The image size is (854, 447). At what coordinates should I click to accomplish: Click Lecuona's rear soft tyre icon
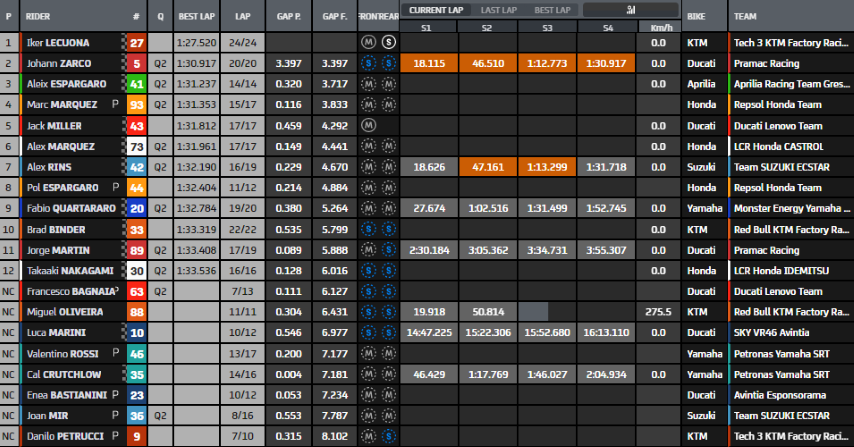point(389,42)
